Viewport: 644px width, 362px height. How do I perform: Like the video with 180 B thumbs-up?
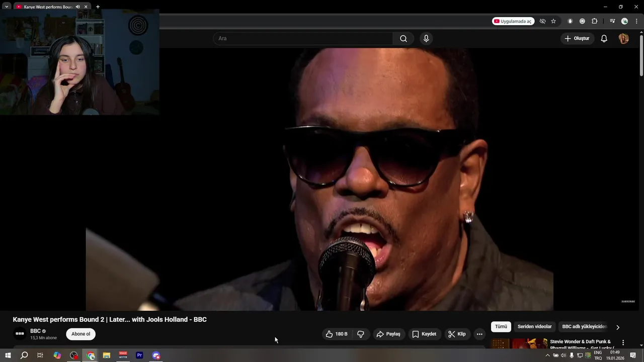click(337, 334)
